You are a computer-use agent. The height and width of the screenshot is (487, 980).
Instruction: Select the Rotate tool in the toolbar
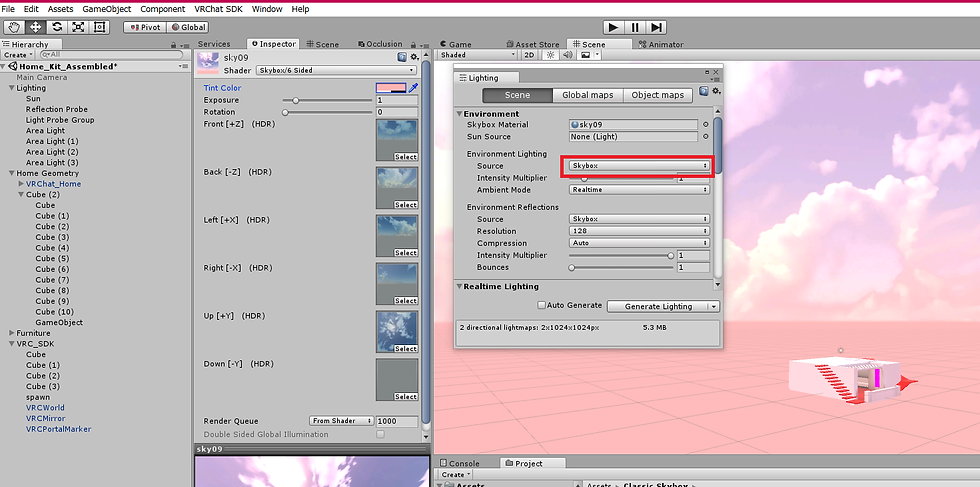pos(57,28)
